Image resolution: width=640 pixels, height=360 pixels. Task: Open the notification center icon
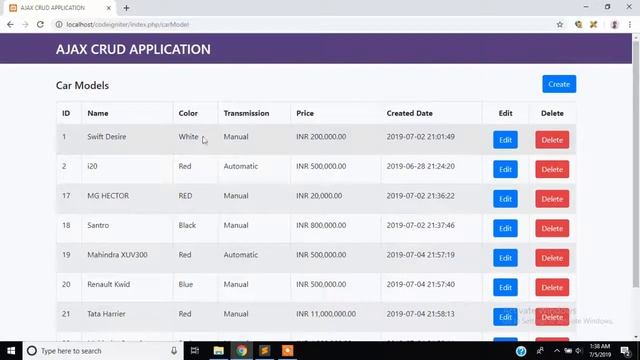tap(625, 351)
